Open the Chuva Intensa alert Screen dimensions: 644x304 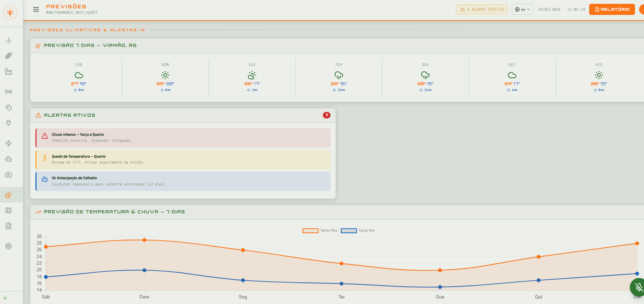[x=183, y=138]
